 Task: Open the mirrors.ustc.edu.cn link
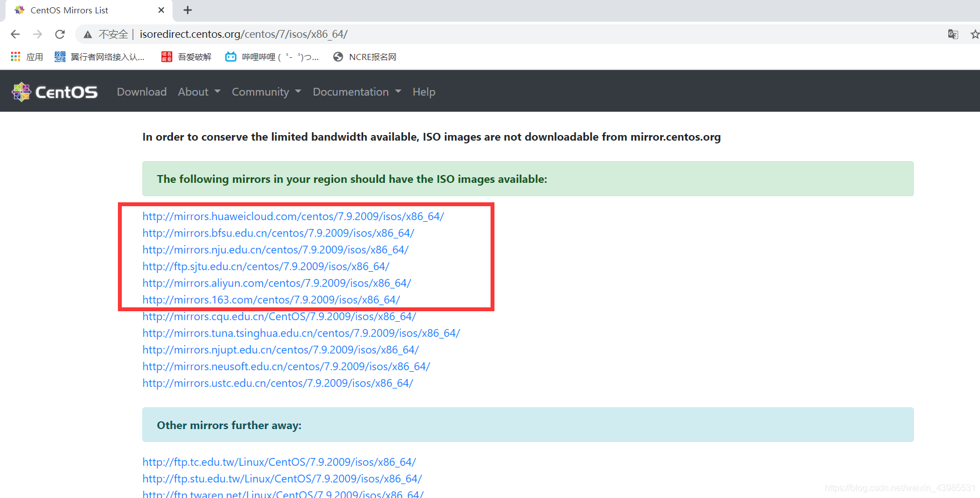[x=278, y=383]
